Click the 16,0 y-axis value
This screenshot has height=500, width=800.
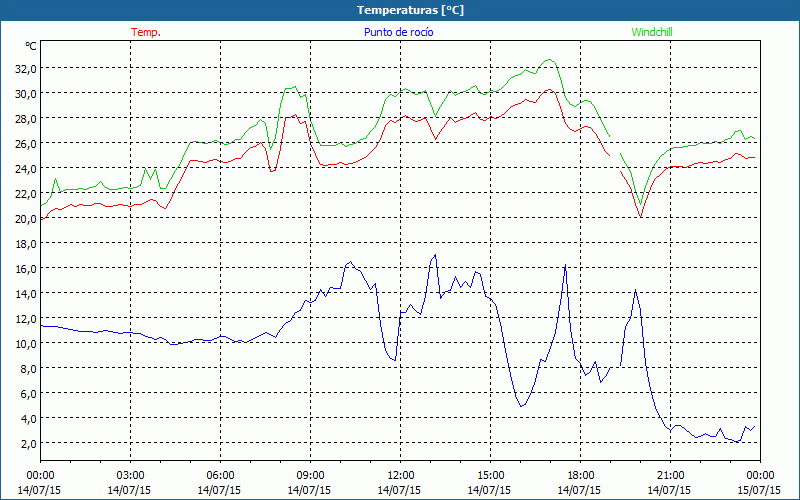click(x=26, y=269)
